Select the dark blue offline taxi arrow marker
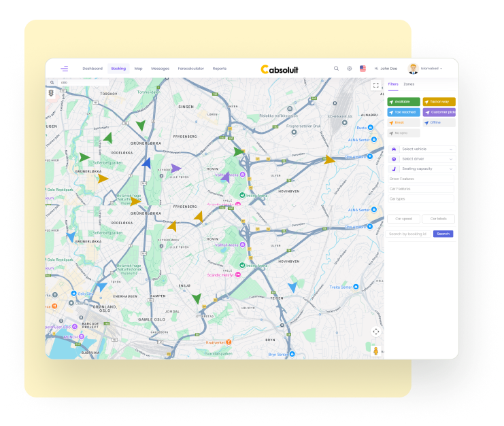The image size is (504, 426). click(x=147, y=163)
